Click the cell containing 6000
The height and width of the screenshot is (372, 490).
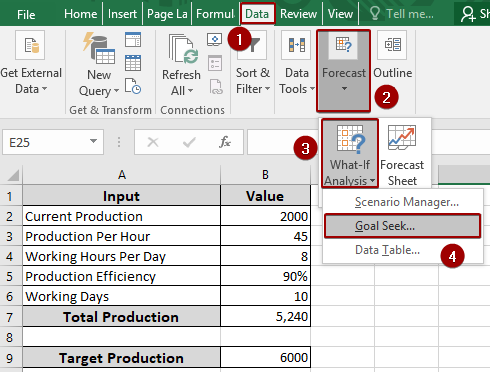265,357
